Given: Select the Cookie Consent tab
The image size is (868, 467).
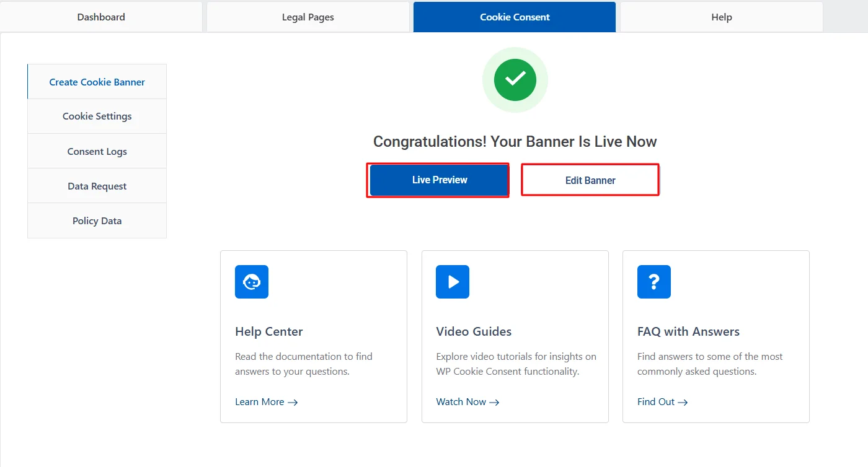Looking at the screenshot, I should click(515, 17).
